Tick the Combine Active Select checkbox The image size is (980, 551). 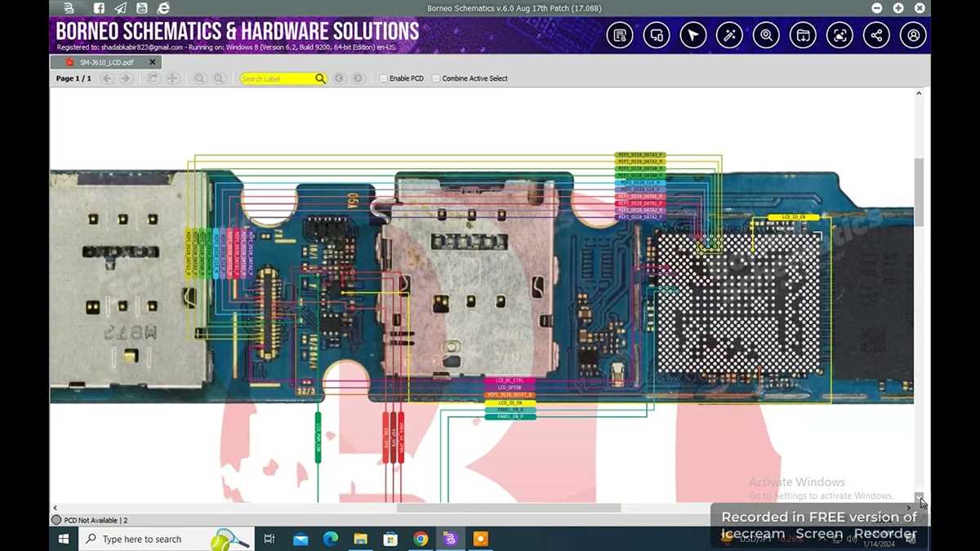pos(436,78)
